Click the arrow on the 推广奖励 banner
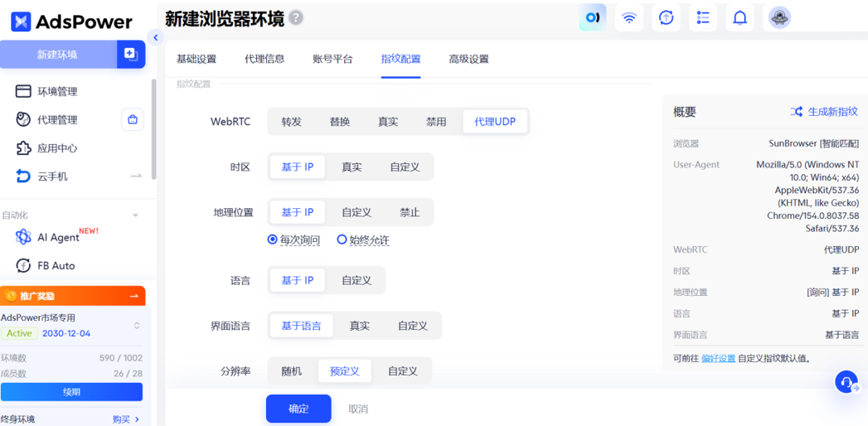This screenshot has height=426, width=868. 133,296
